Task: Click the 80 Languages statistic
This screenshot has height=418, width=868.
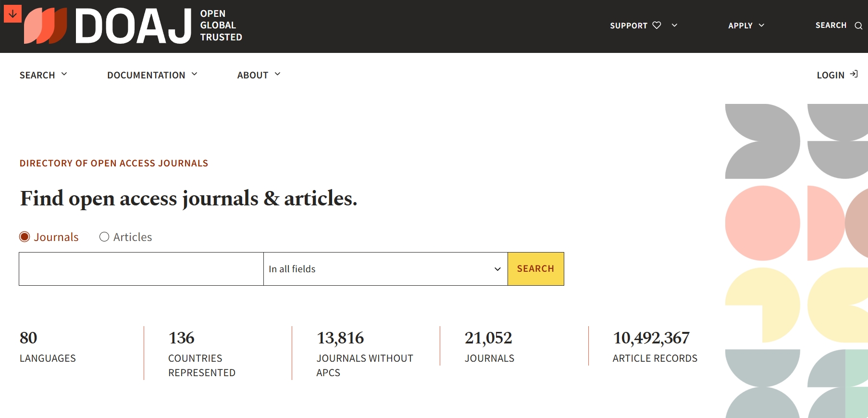Action: (x=48, y=346)
